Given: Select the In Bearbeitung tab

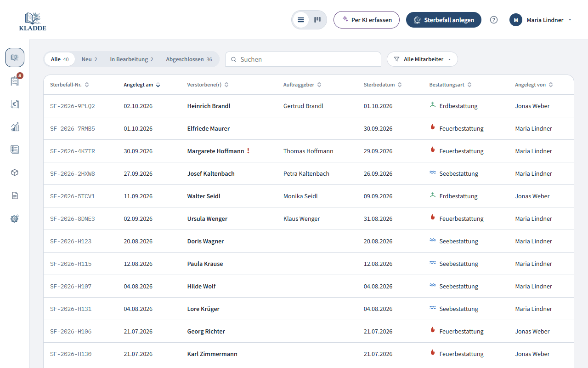Looking at the screenshot, I should (131, 59).
